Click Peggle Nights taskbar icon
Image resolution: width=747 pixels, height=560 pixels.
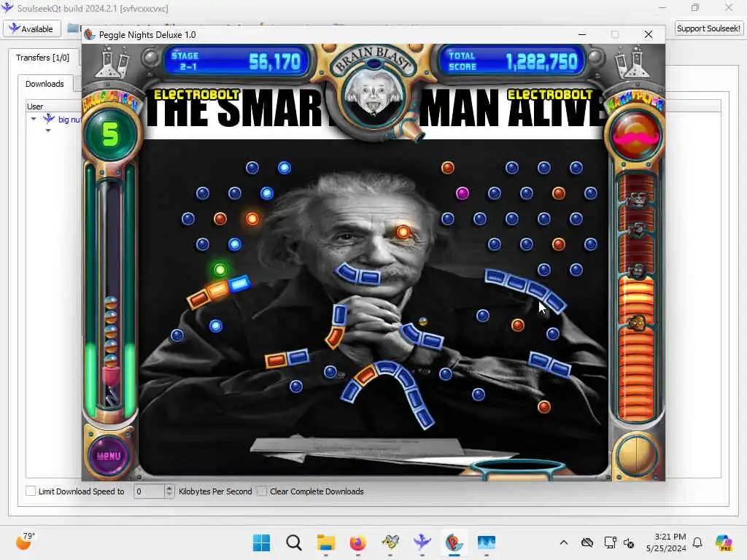(x=454, y=542)
